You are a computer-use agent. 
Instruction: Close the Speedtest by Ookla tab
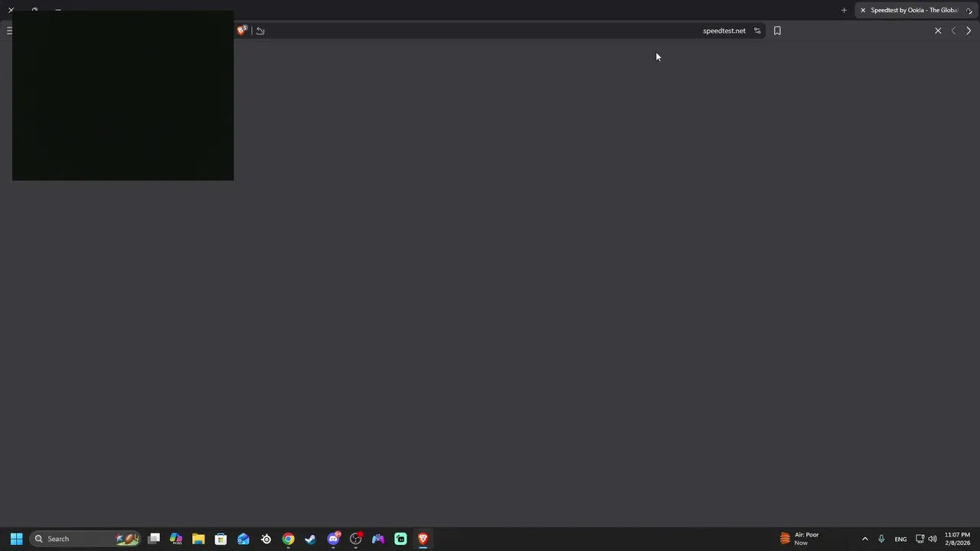[x=863, y=10]
